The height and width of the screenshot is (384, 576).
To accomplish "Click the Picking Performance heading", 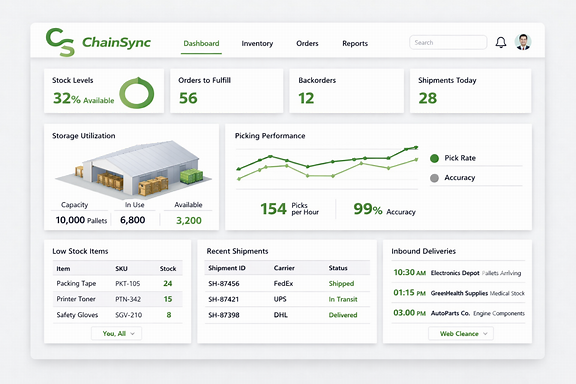I will [x=270, y=136].
